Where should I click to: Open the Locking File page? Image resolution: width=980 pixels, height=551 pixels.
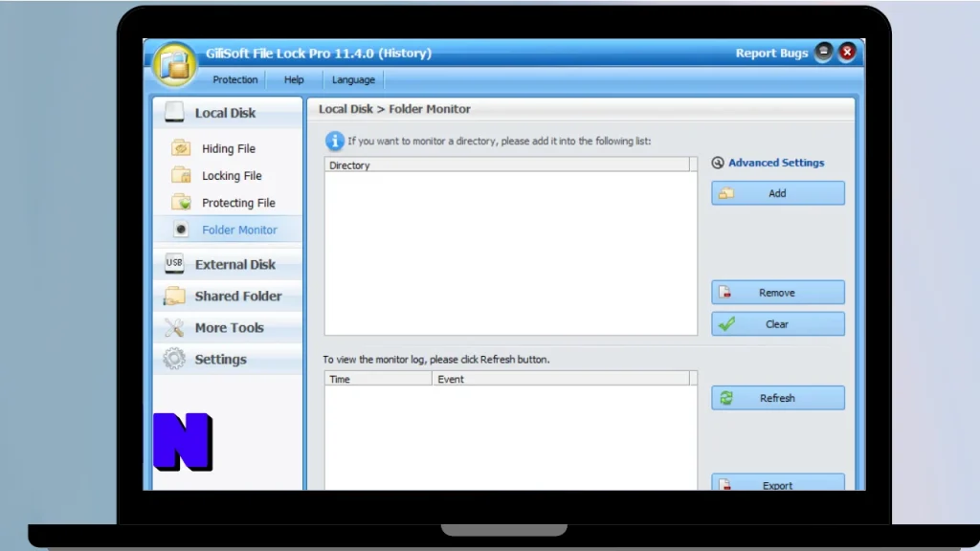(232, 176)
